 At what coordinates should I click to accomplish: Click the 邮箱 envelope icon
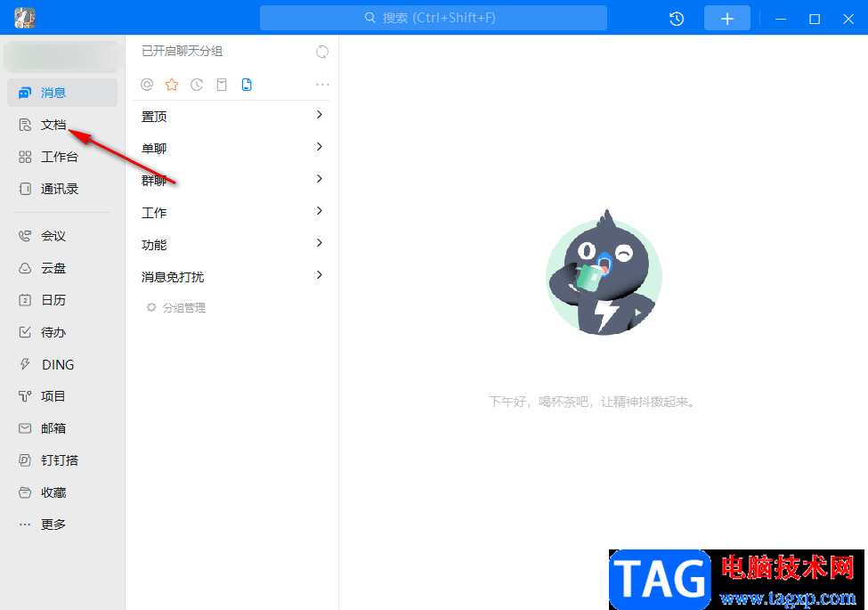pyautogui.click(x=25, y=428)
